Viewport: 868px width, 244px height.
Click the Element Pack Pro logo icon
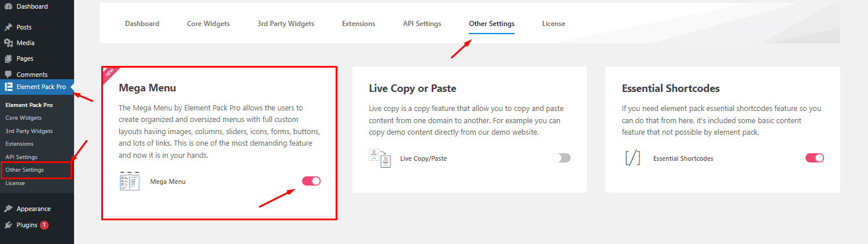(9, 87)
